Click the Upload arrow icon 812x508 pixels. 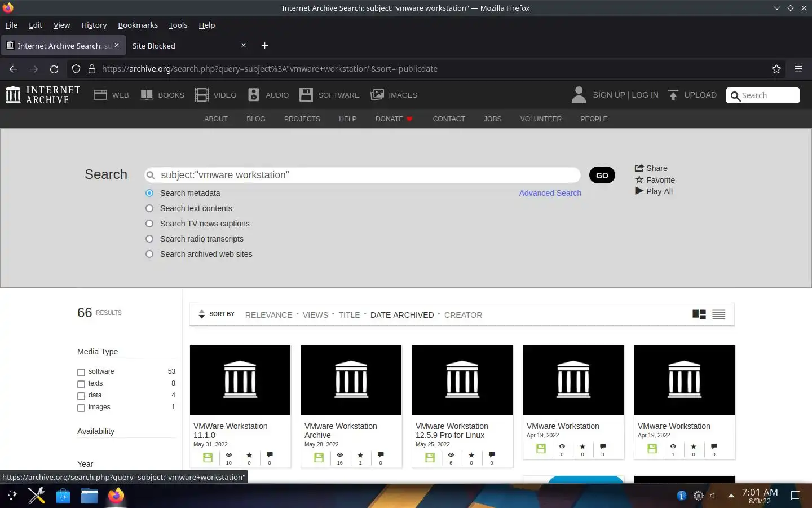673,95
